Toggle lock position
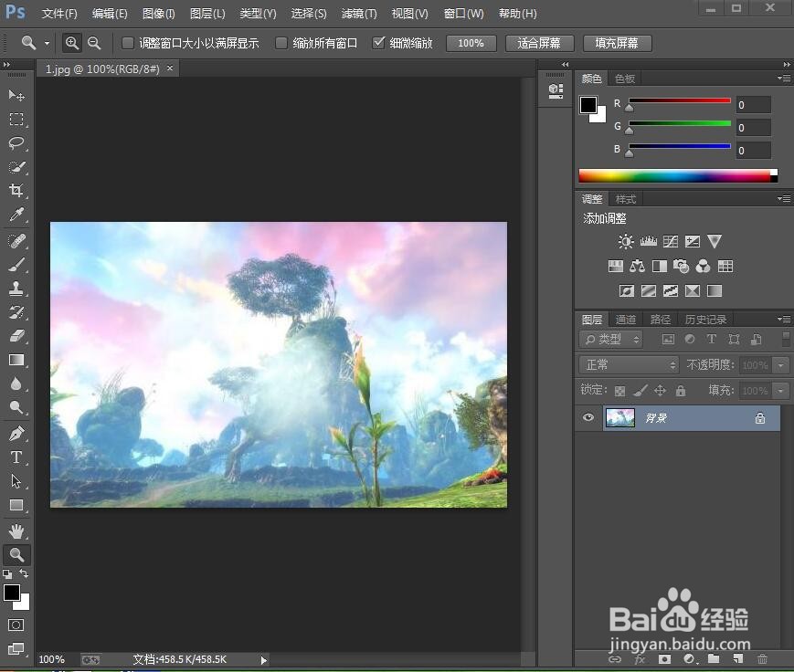794x672 pixels. coord(660,390)
